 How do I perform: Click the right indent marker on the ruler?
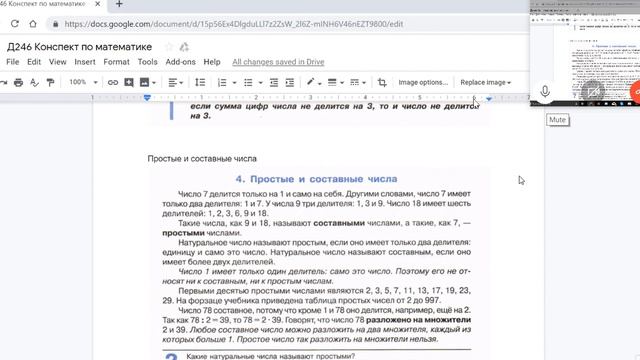point(489,99)
